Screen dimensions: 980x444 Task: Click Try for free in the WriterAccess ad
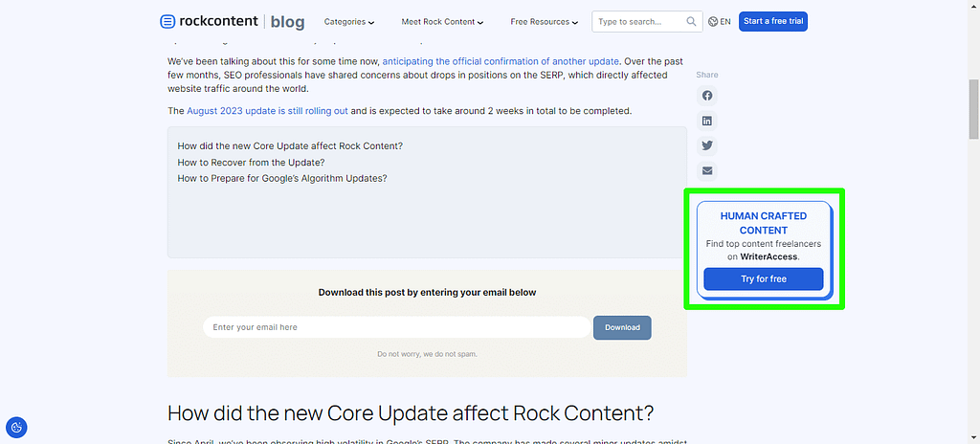763,278
